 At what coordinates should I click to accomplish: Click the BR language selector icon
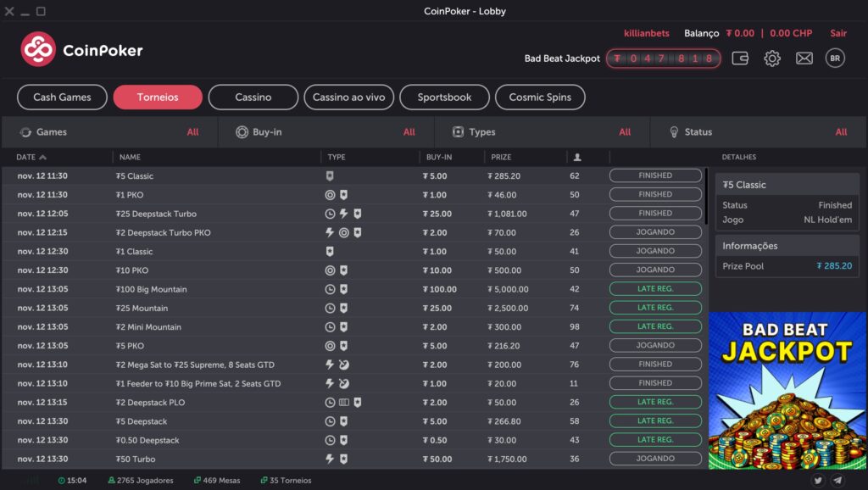click(x=835, y=58)
